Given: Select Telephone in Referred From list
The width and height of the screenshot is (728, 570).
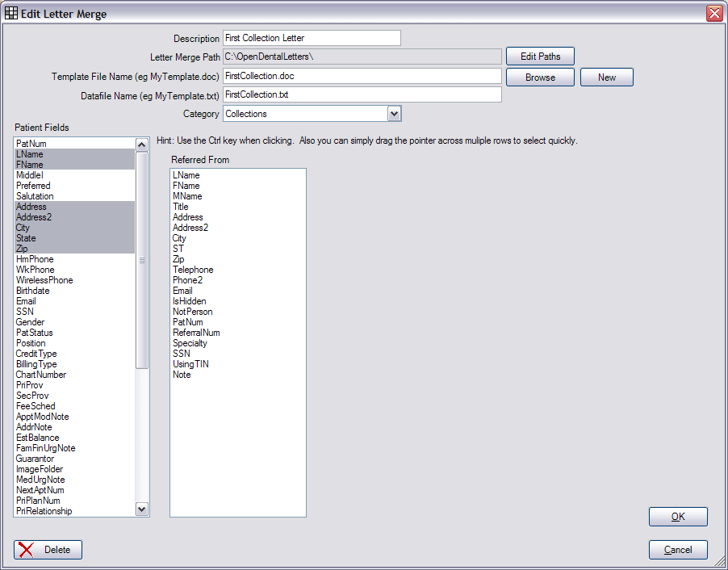Looking at the screenshot, I should click(193, 270).
